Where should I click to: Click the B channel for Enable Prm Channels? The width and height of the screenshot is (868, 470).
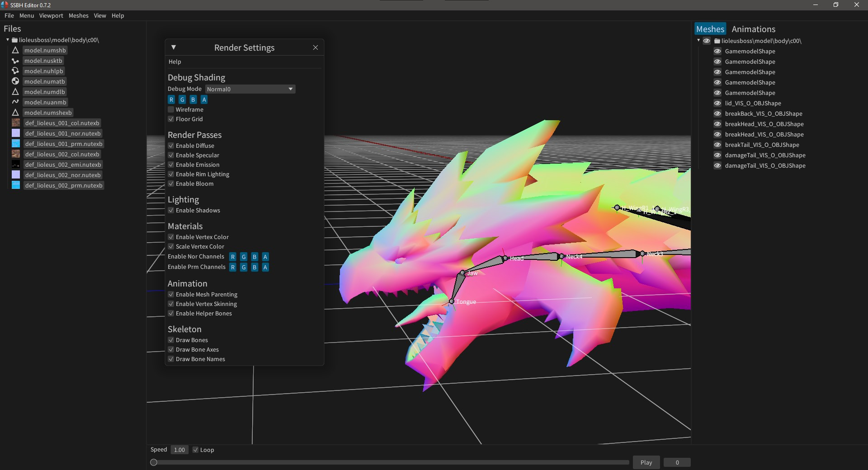[254, 267]
